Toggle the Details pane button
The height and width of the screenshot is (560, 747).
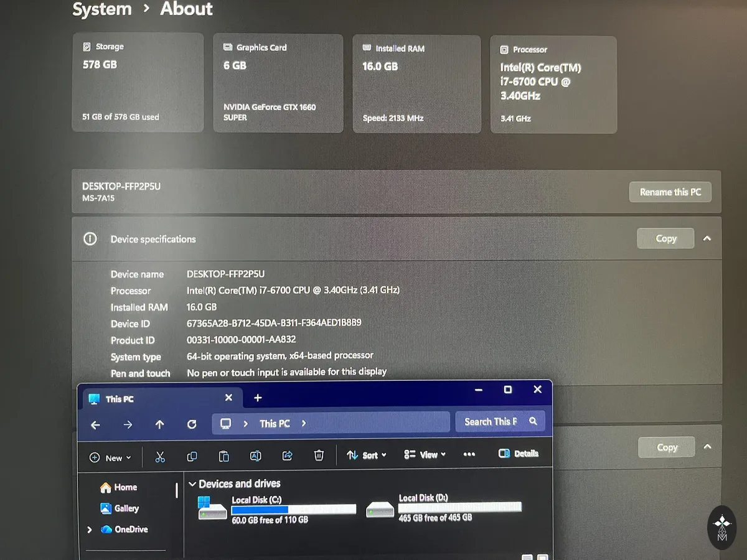(518, 454)
